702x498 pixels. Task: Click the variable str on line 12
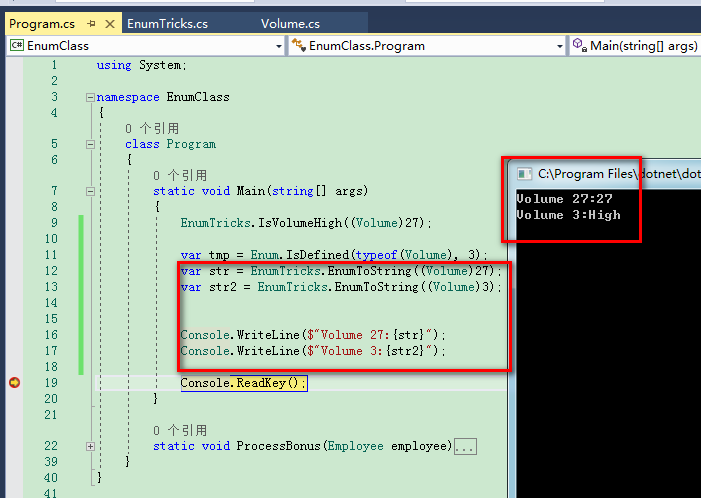pyautogui.click(x=219, y=271)
